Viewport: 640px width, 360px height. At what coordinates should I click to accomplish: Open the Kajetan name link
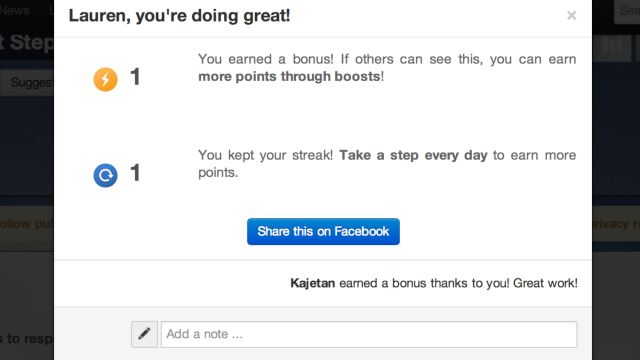click(313, 283)
